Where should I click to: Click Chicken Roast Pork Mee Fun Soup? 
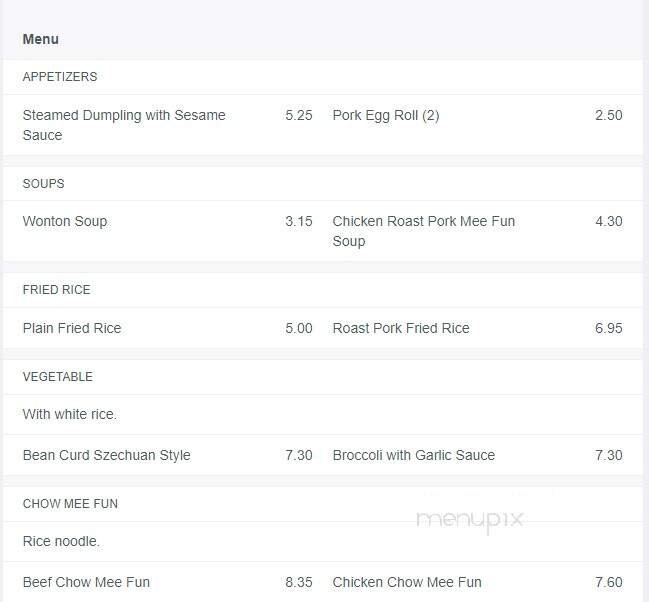click(x=424, y=231)
